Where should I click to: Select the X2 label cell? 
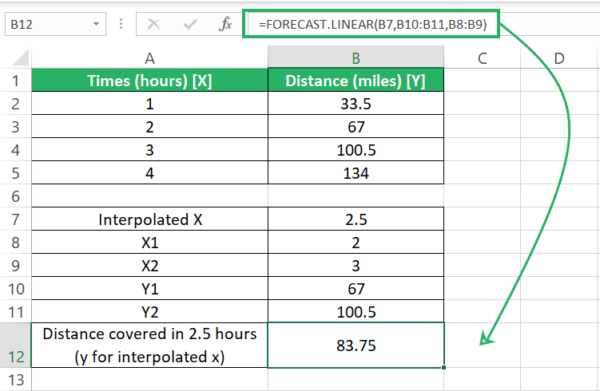[x=150, y=266]
